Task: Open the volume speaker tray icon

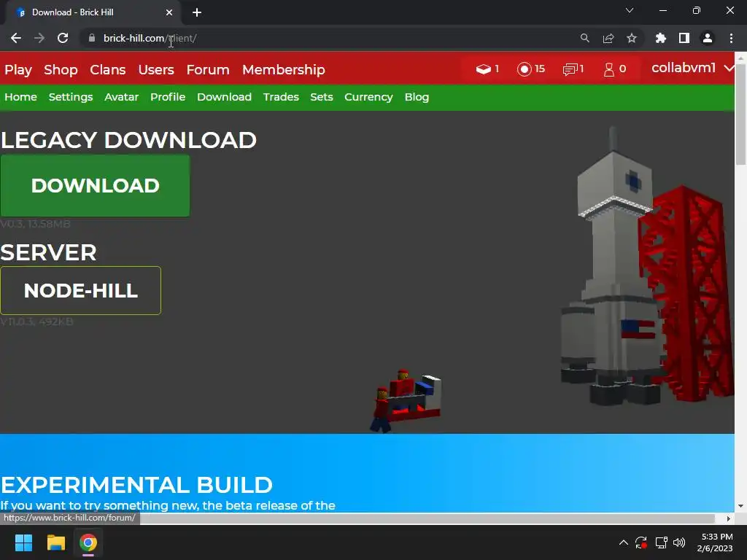Action: (x=679, y=542)
